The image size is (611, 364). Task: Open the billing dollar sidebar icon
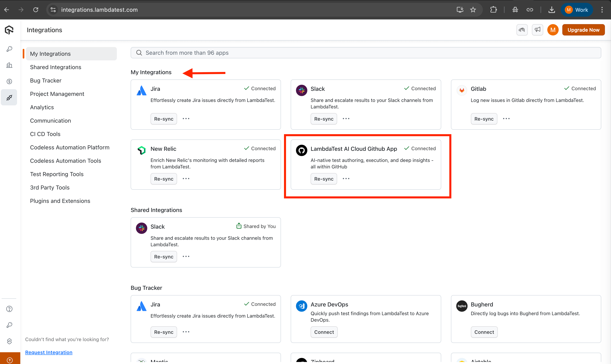9,81
